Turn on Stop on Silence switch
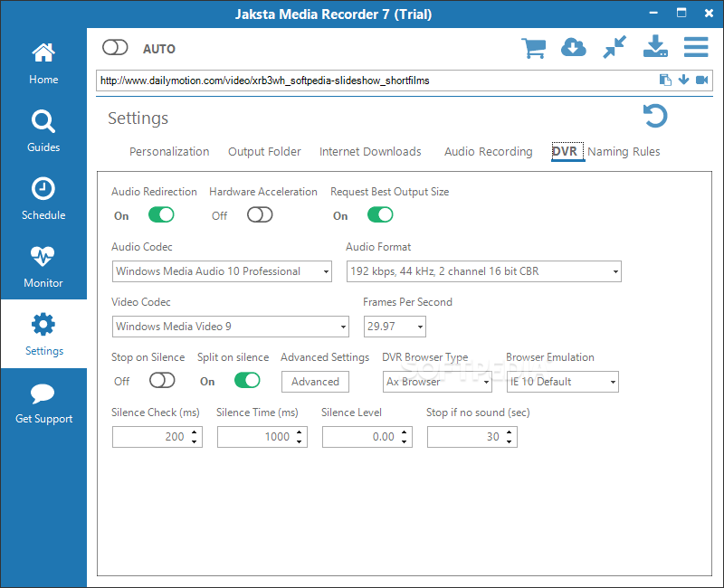This screenshot has height=588, width=724. click(x=162, y=380)
